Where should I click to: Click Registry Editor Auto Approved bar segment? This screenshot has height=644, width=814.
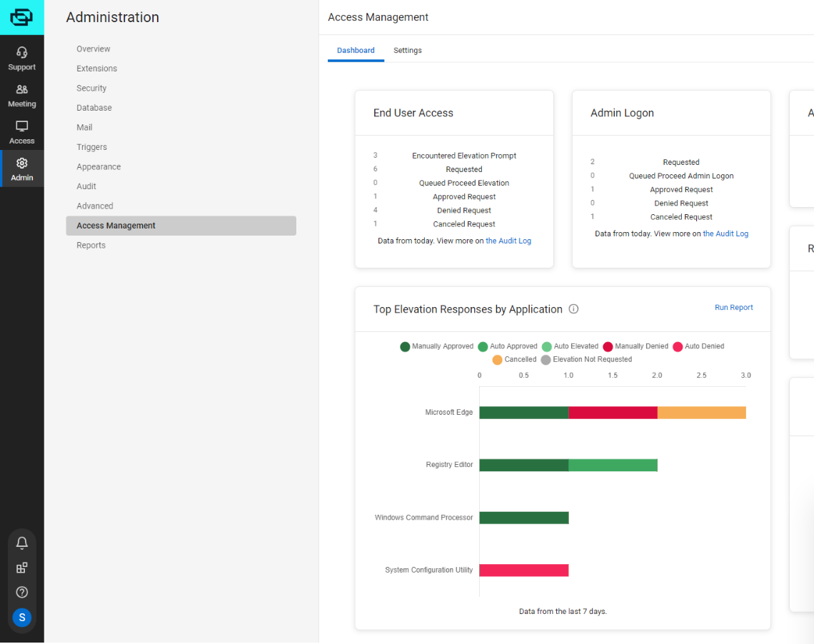[x=613, y=466]
